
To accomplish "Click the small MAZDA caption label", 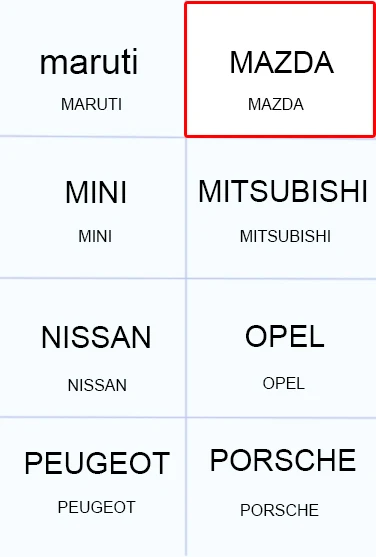I will click(x=276, y=104).
